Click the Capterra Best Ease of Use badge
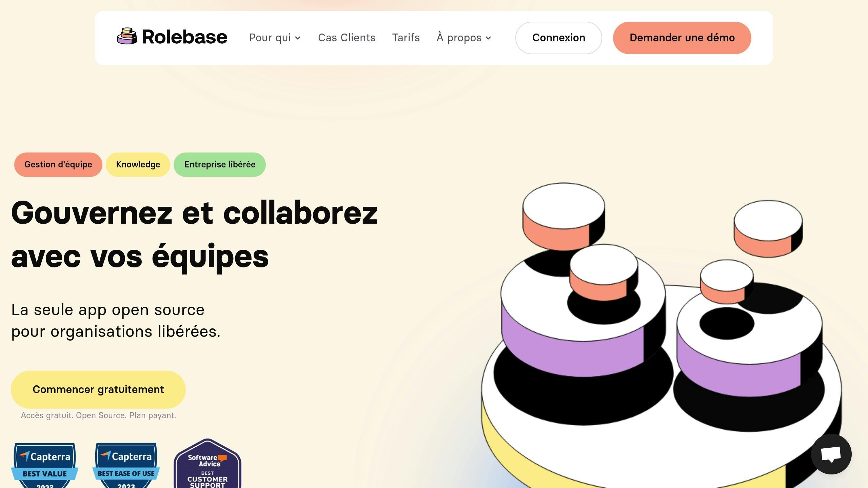Image resolution: width=868 pixels, height=488 pixels. point(126,466)
